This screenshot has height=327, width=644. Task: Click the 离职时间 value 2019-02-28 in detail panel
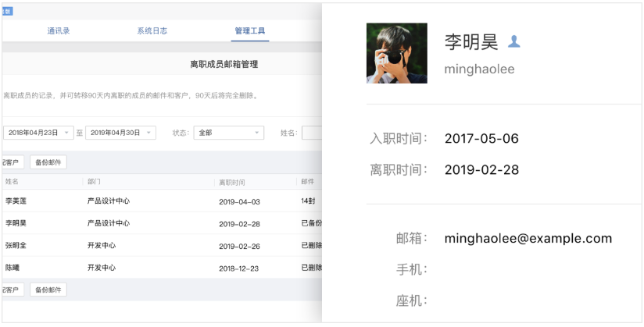point(481,170)
